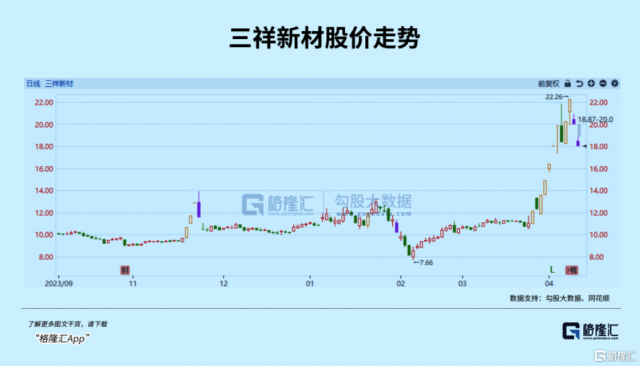Screen dimensions: 640x366
Task: Open chart settings gear icon
Action: click(615, 83)
